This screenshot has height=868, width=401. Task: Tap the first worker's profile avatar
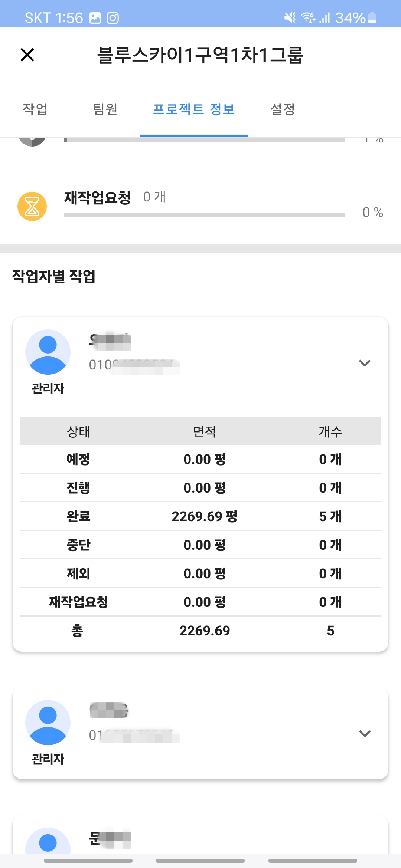[48, 352]
